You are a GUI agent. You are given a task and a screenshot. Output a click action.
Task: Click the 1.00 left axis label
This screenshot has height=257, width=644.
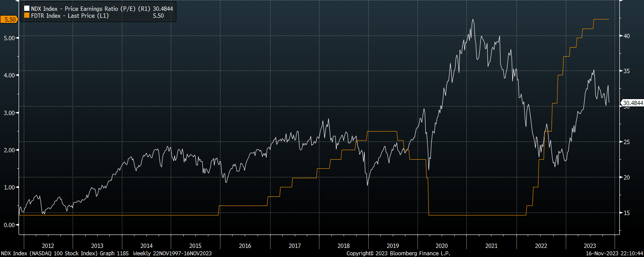(9, 187)
